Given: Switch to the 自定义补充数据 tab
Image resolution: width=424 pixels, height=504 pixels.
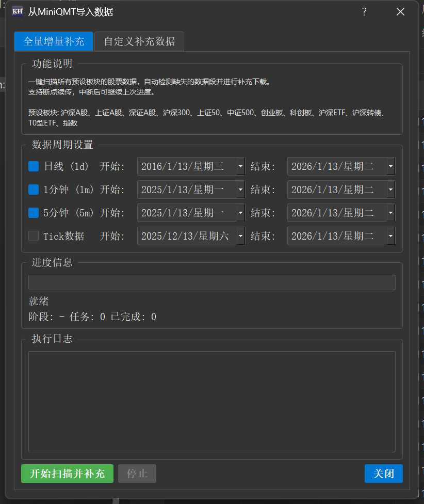Looking at the screenshot, I should 139,41.
